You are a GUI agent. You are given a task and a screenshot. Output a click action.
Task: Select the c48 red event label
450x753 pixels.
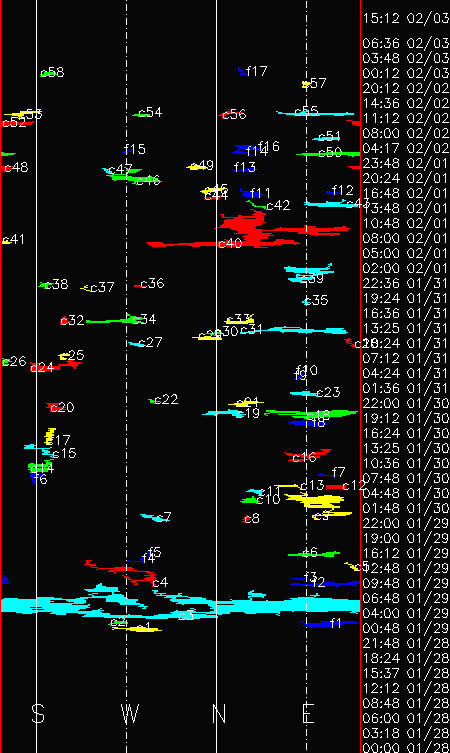(x=16, y=167)
